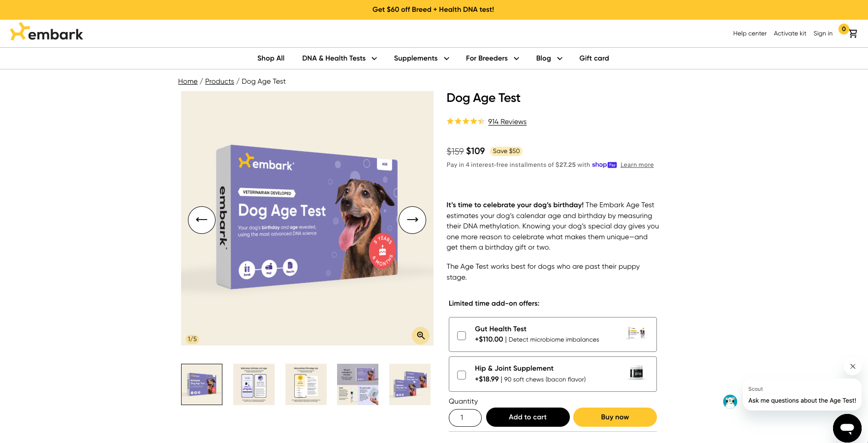Advance to next product image arrow
The height and width of the screenshot is (443, 868).
(412, 220)
